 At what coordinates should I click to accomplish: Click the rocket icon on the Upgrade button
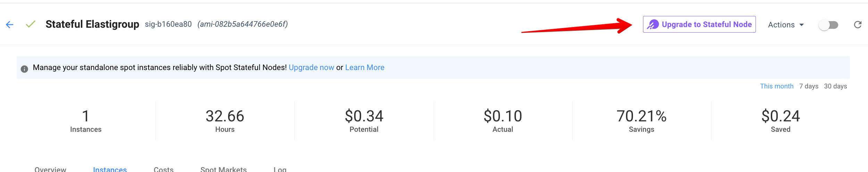click(x=653, y=25)
